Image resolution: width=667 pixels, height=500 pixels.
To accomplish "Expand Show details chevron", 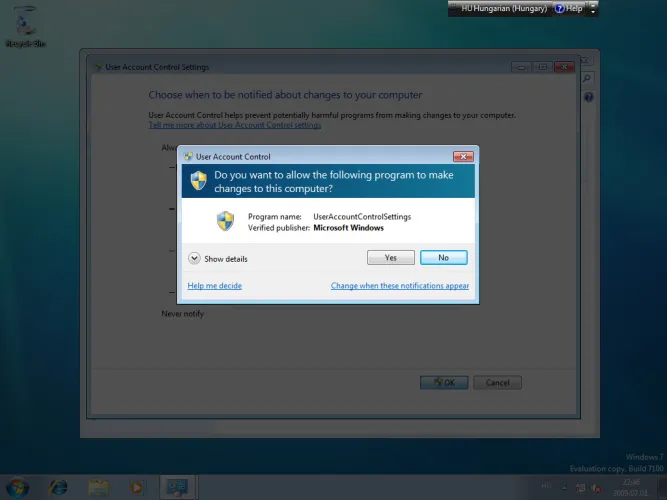I will click(x=194, y=258).
